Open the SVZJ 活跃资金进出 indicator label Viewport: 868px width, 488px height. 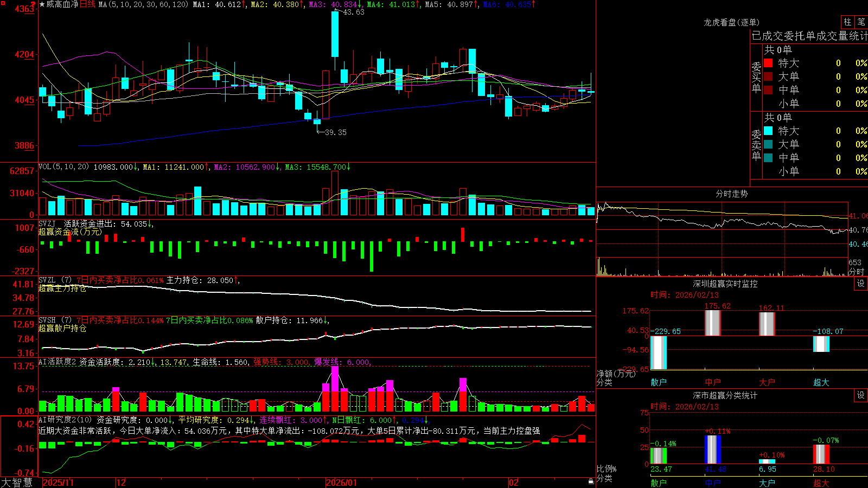pos(78,224)
